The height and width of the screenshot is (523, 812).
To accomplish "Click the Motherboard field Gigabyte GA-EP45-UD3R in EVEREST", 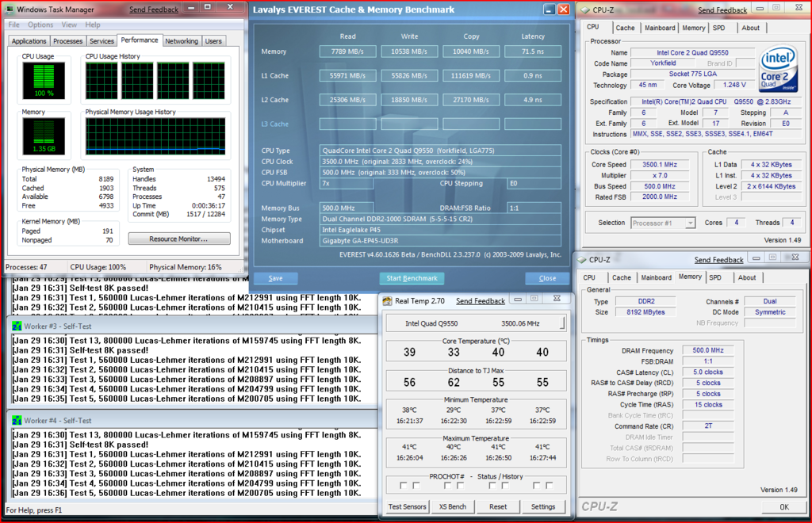I will [440, 241].
